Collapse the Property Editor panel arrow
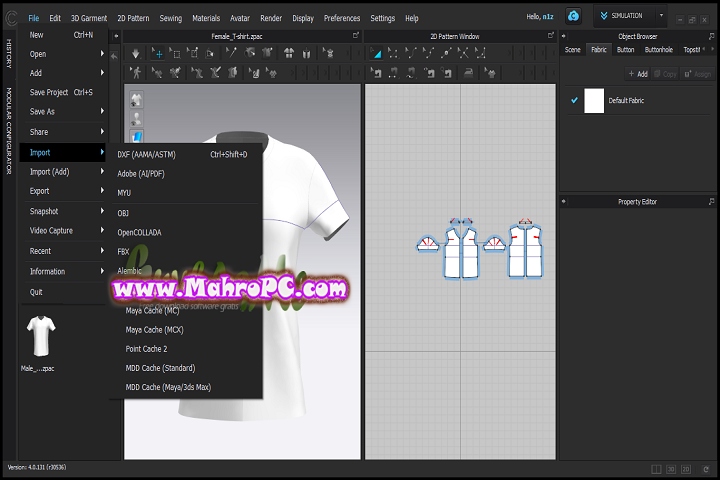 click(563, 201)
